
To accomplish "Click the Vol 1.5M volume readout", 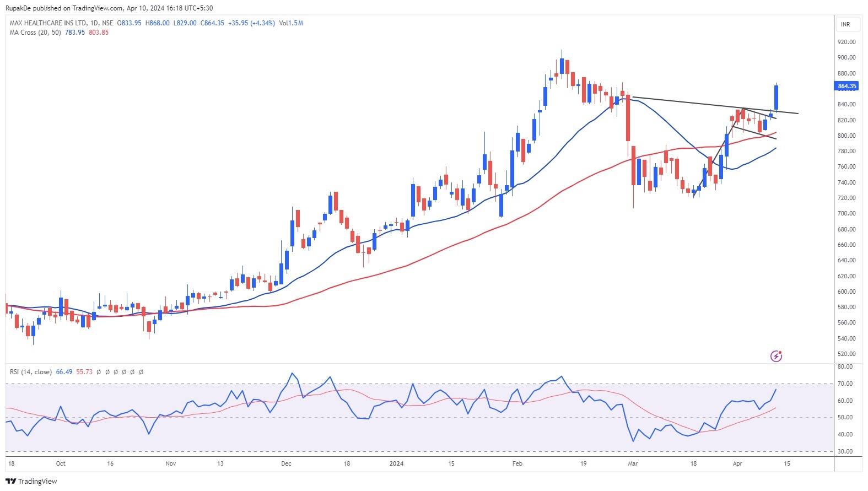I will 291,23.
